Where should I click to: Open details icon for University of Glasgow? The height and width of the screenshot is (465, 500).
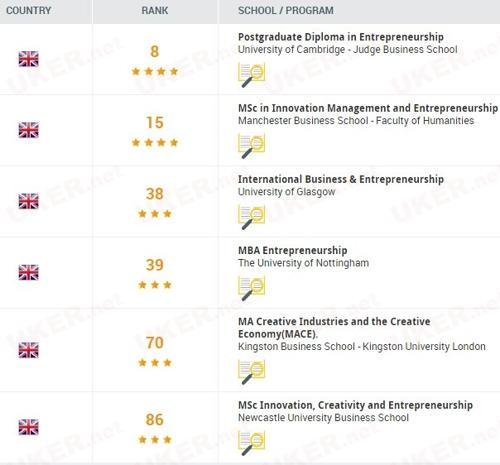click(x=252, y=217)
